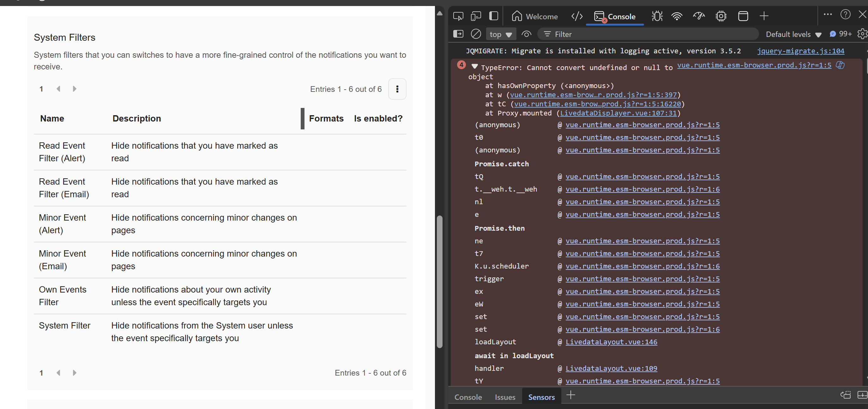Clear the console with the ban icon
The image size is (868, 409).
pos(476,34)
